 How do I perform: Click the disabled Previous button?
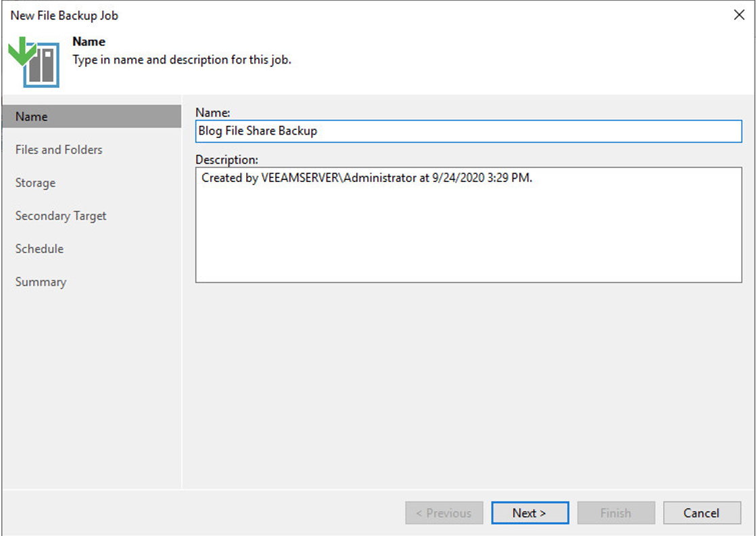coord(444,512)
